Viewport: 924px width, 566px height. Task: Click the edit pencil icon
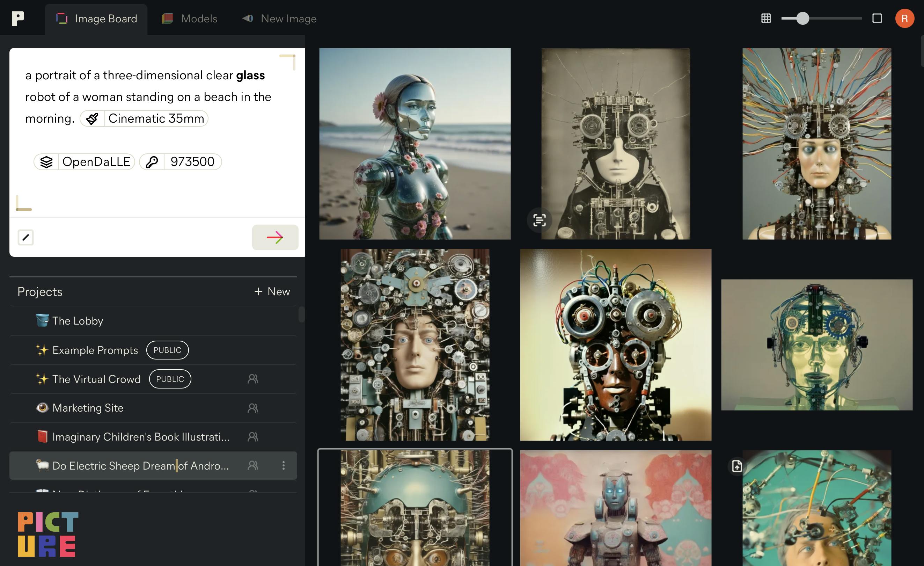tap(26, 237)
